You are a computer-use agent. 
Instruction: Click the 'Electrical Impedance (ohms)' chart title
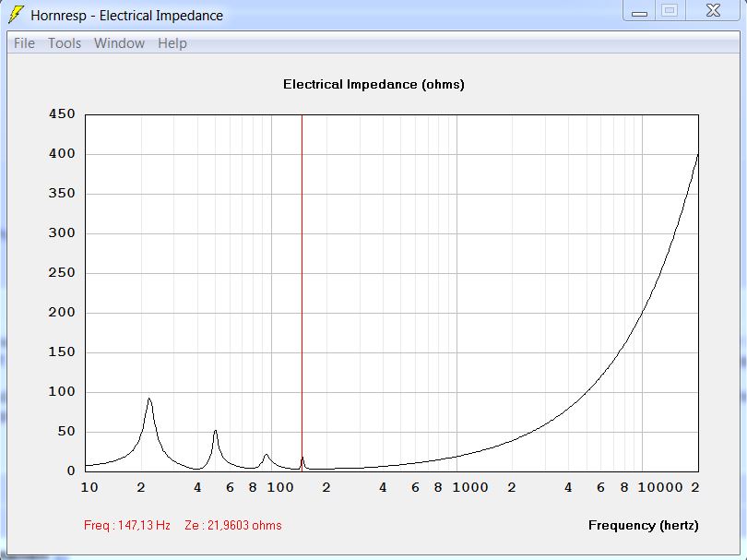point(374,84)
